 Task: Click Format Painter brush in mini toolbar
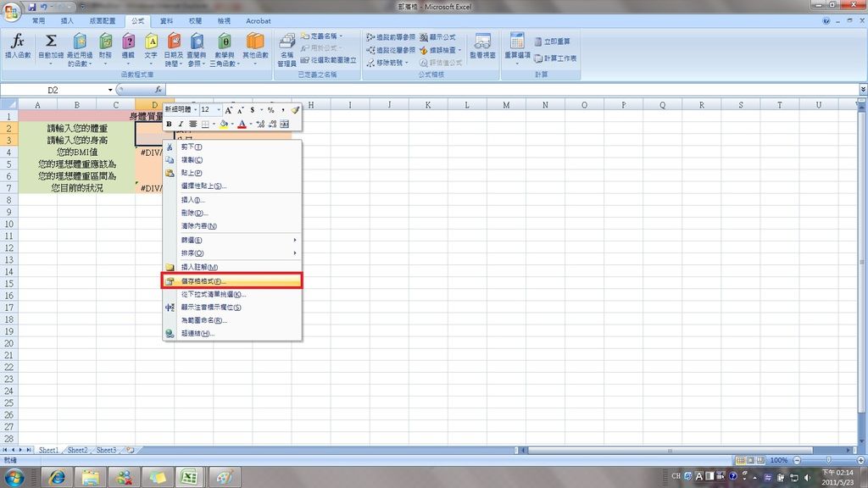point(295,110)
